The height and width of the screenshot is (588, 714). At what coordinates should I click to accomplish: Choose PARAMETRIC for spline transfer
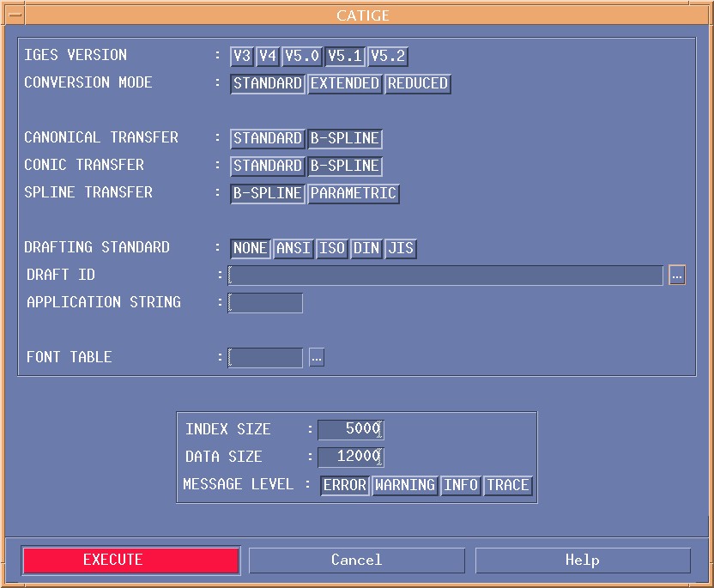[x=354, y=193]
